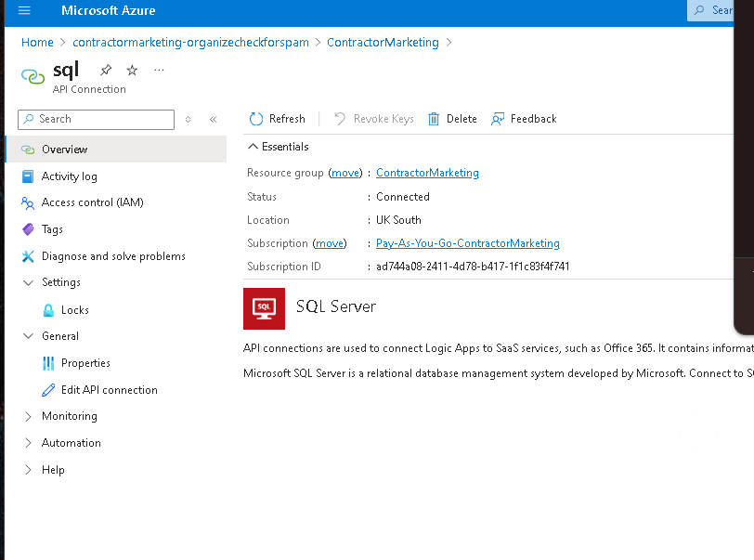The width and height of the screenshot is (754, 560).
Task: Click move link next to Resource group
Action: pyautogui.click(x=345, y=173)
